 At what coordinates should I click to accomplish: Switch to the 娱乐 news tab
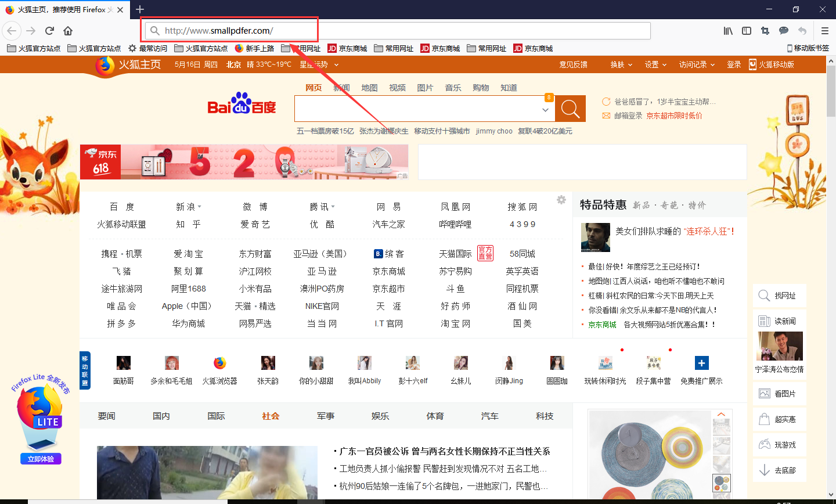click(x=380, y=416)
